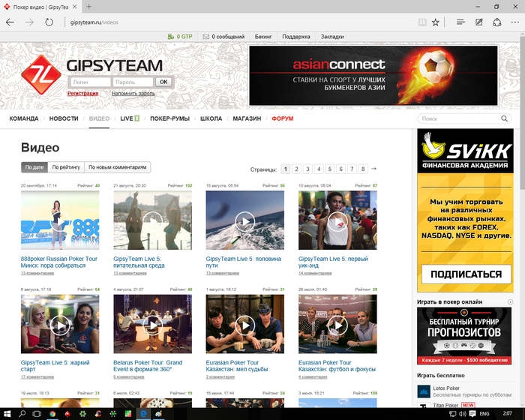The image size is (525, 420).
Task: Go to page 2 of videos
Action: [296, 169]
